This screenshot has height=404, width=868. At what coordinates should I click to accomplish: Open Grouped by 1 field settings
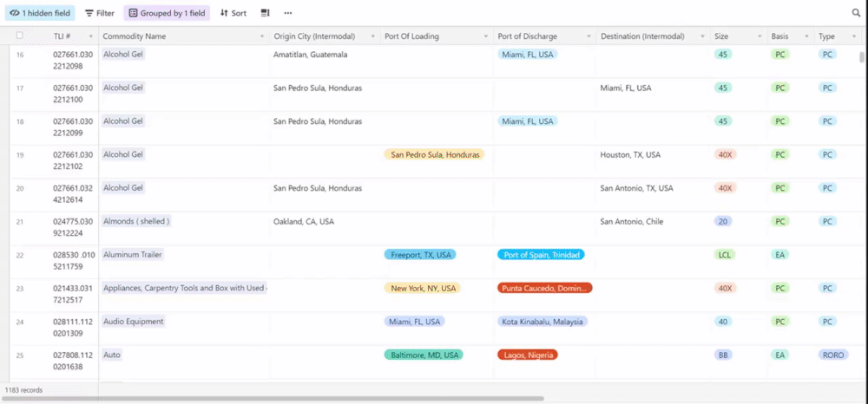pos(167,13)
